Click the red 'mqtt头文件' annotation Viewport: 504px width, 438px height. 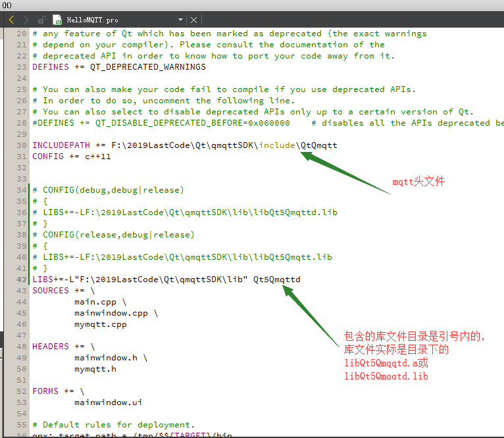[418, 182]
